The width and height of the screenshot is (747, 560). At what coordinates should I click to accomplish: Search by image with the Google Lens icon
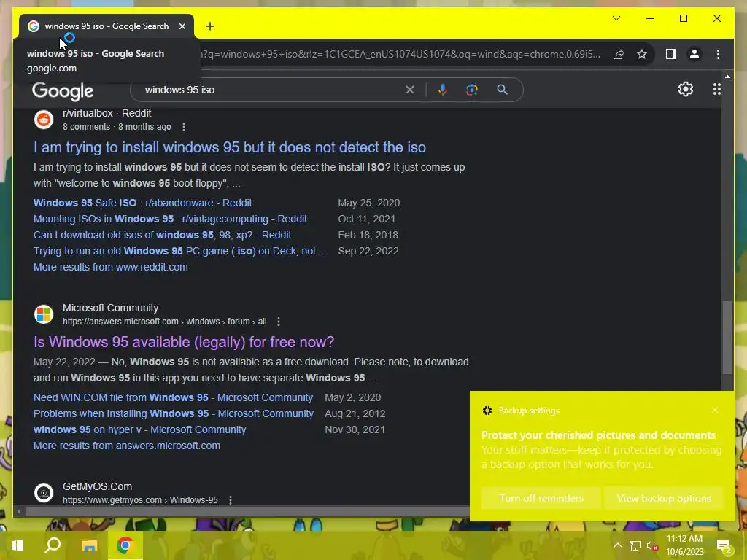tap(472, 90)
